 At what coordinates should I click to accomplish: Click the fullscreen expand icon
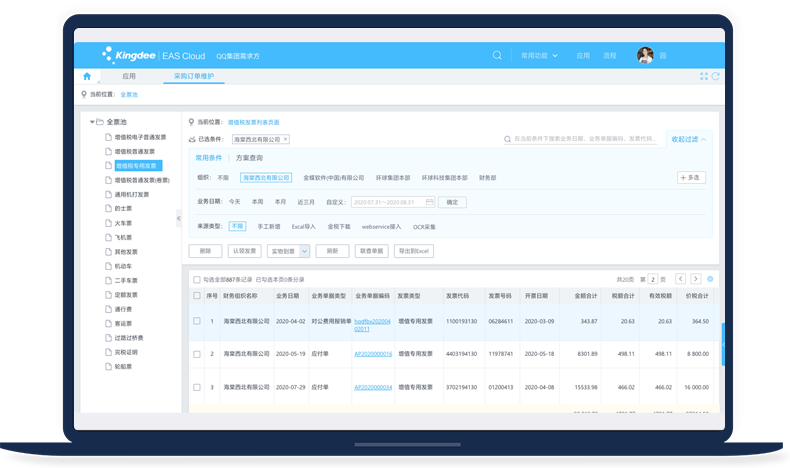(x=704, y=76)
